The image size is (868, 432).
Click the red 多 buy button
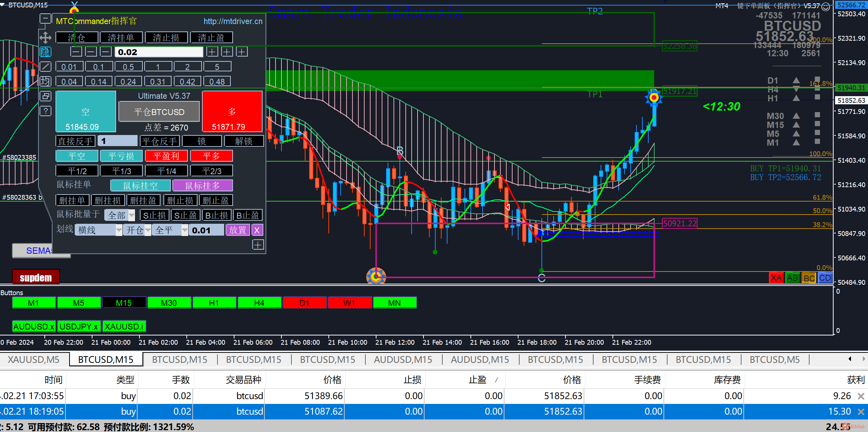click(x=232, y=112)
